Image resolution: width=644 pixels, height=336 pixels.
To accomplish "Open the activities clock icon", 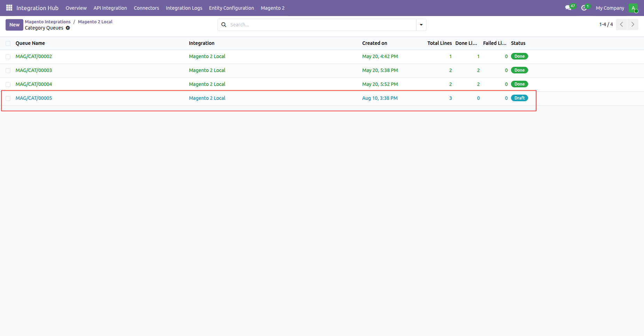I will pyautogui.click(x=585, y=7).
